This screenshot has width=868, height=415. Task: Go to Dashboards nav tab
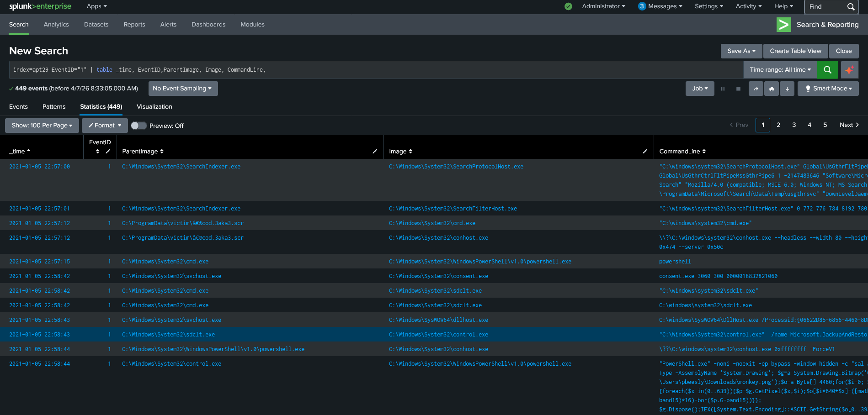208,25
